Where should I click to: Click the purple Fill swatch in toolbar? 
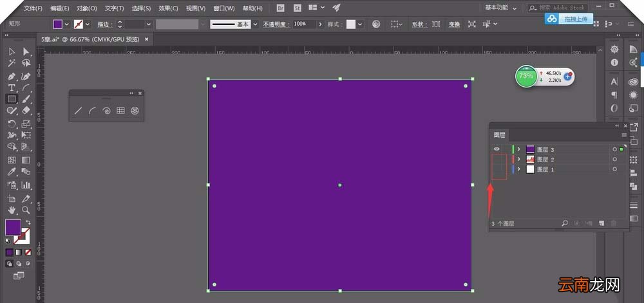13,227
